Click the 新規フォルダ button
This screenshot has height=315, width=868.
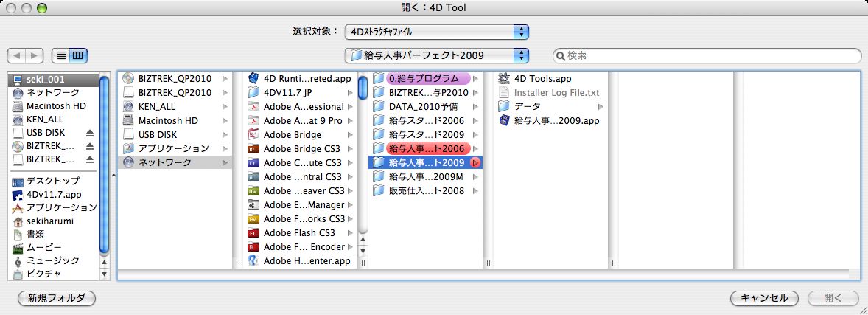coord(57,299)
